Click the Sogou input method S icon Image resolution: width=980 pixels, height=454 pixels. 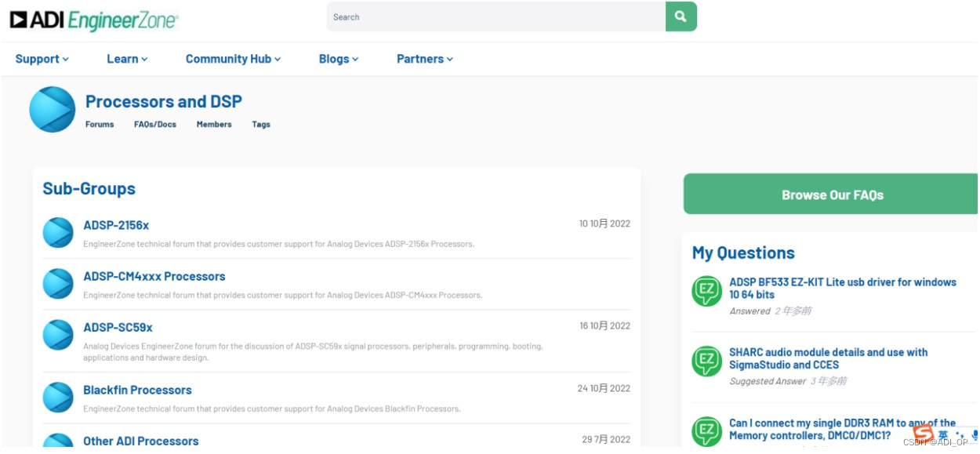pyautogui.click(x=924, y=433)
